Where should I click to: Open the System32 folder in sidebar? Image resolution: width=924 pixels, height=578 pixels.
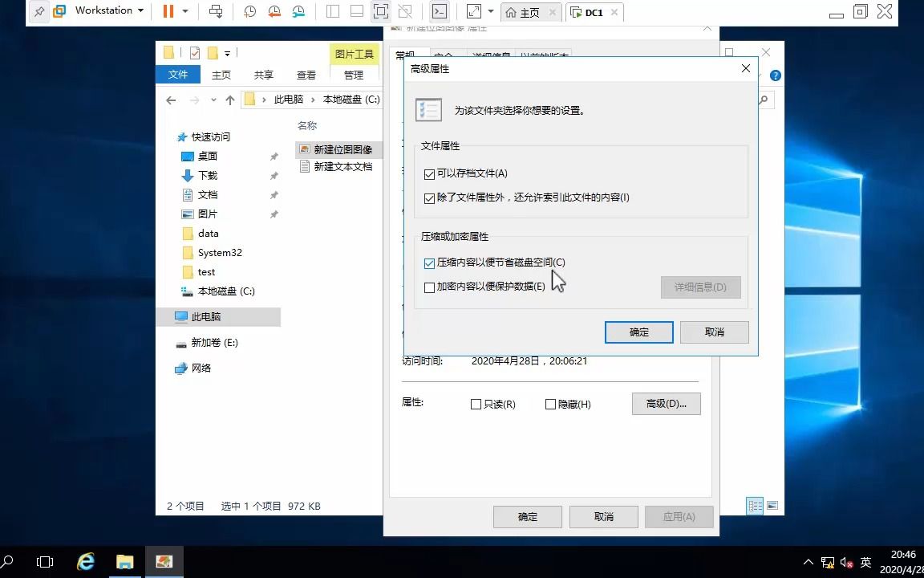tap(220, 252)
